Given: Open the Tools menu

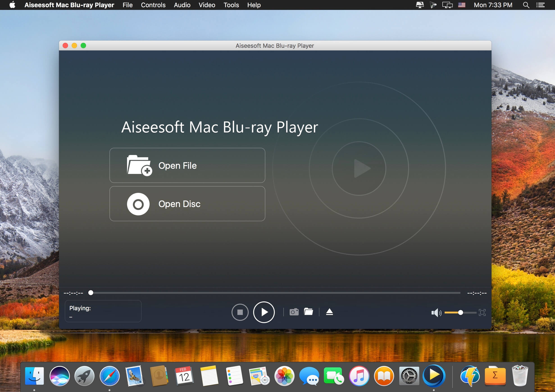Looking at the screenshot, I should 231,5.
